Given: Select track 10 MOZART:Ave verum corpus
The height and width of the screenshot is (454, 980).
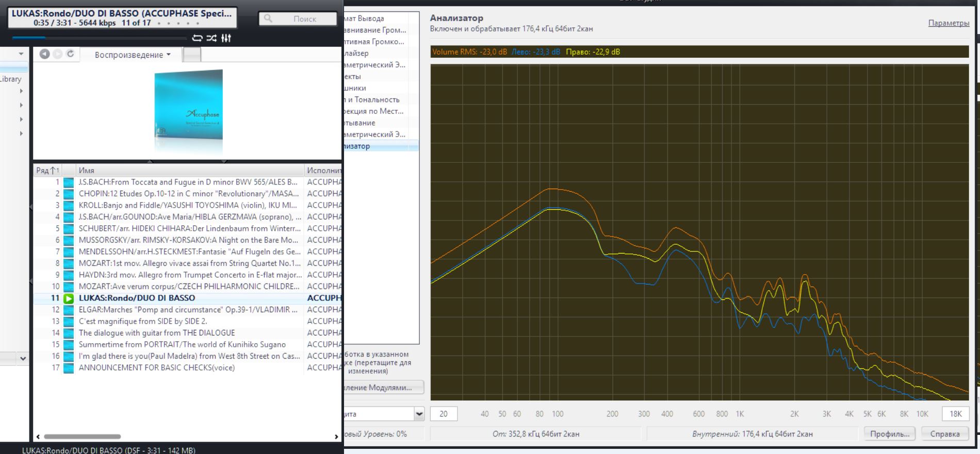Looking at the screenshot, I should 188,287.
